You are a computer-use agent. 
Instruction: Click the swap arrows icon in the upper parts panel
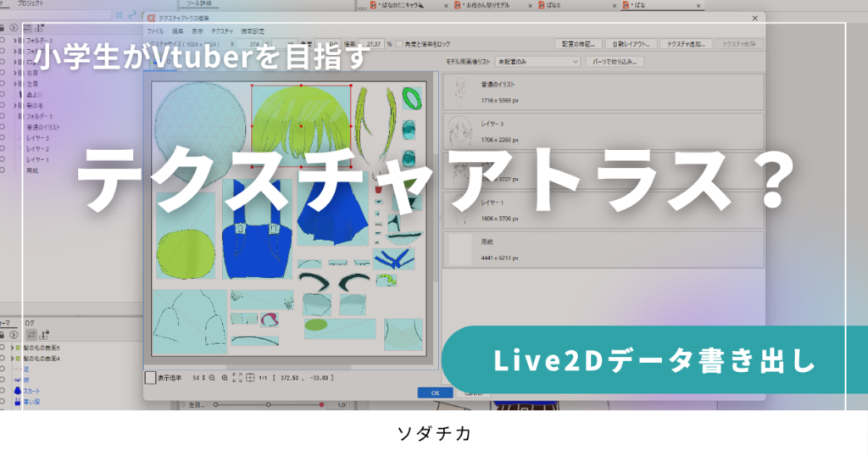(27, 28)
